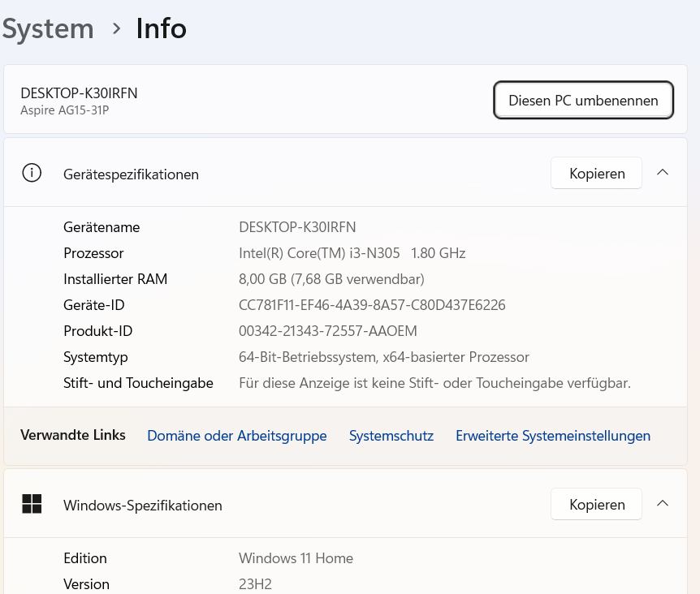
Task: Click the Prozessor label
Action: point(93,253)
